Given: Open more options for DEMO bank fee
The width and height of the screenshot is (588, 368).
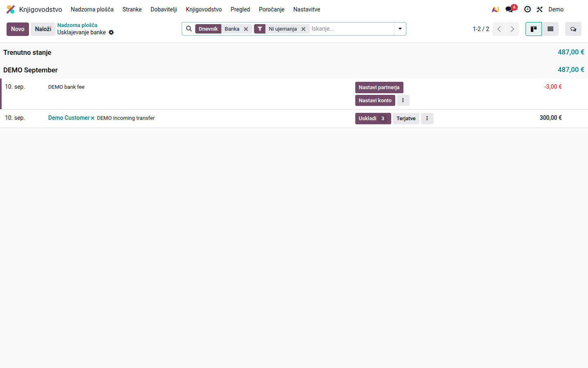Looking at the screenshot, I should coord(403,100).
